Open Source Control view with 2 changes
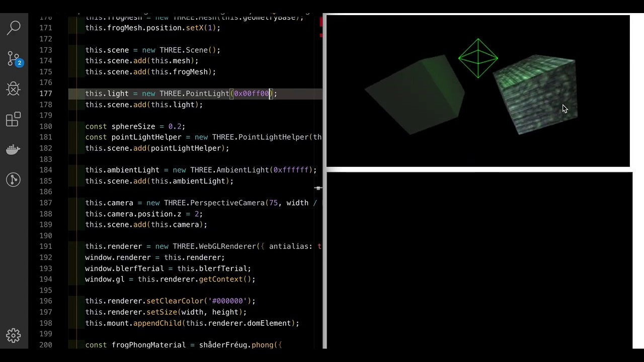Image resolution: width=644 pixels, height=362 pixels. coord(14,58)
